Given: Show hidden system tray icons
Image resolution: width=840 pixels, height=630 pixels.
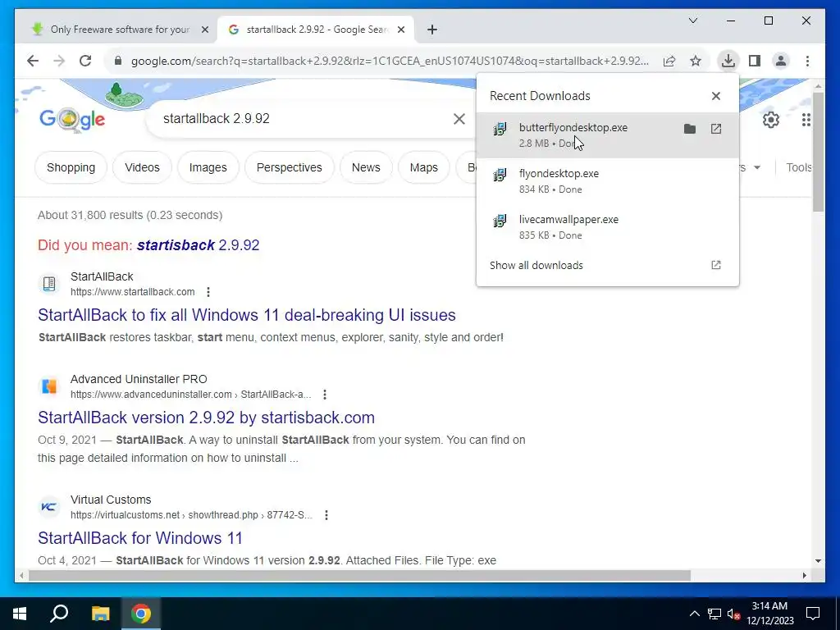Looking at the screenshot, I should click(694, 614).
